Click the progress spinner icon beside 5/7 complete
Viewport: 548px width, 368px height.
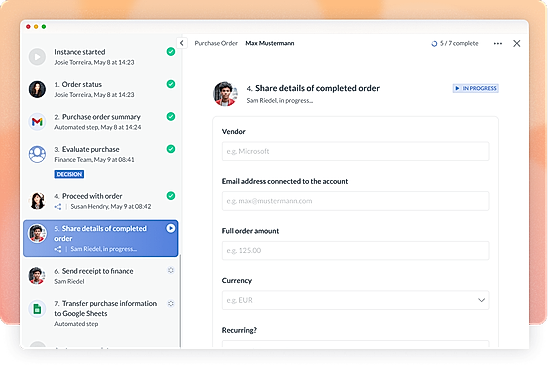[434, 44]
